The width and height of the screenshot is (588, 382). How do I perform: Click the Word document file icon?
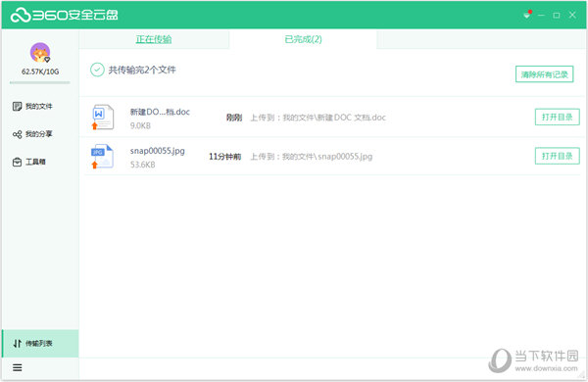click(x=102, y=117)
